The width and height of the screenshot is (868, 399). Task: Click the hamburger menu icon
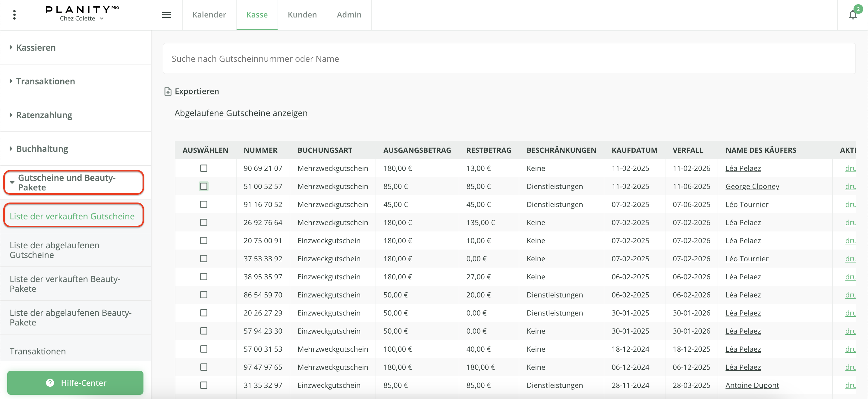(166, 15)
